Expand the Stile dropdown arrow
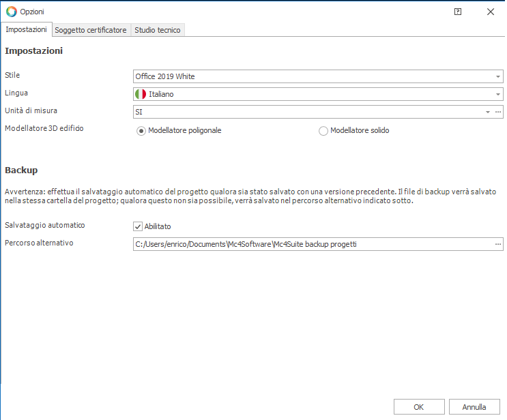The height and width of the screenshot is (420, 507). click(498, 76)
